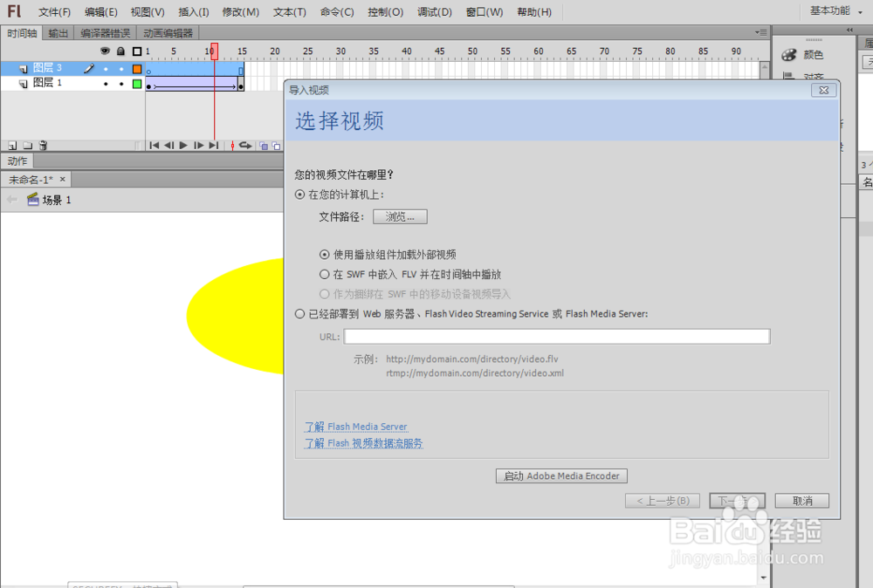Expand the 动作 (Actions) panel
Image resolution: width=873 pixels, height=588 pixels.
coord(17,161)
